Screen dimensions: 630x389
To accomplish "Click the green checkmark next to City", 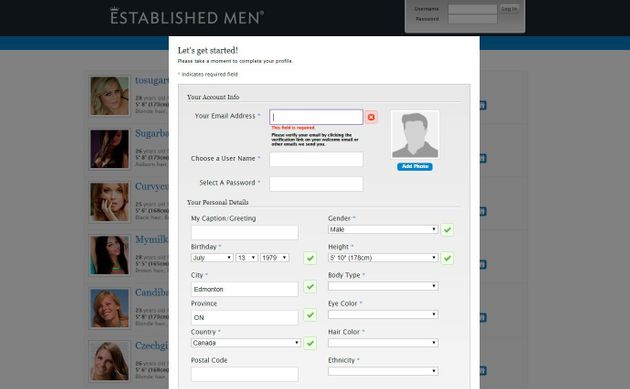I will tap(310, 287).
